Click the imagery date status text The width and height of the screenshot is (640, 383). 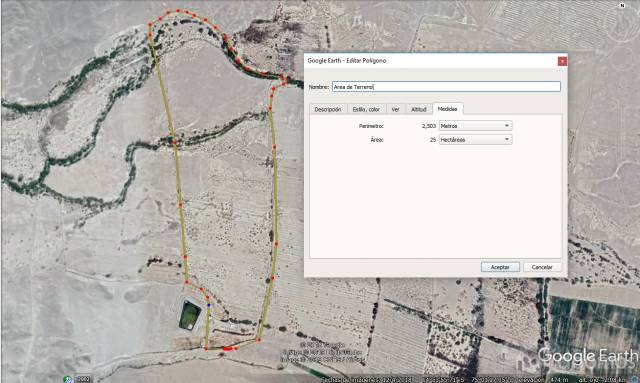click(x=367, y=380)
